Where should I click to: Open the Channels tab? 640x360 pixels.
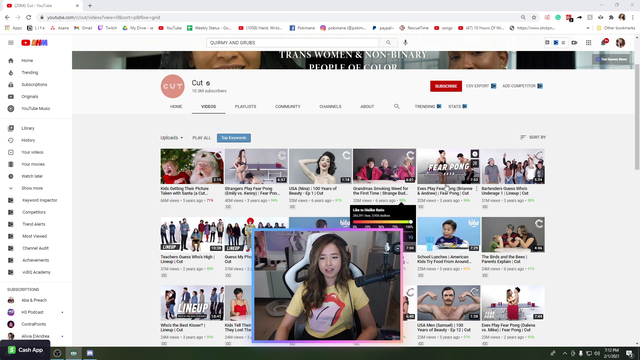point(330,106)
